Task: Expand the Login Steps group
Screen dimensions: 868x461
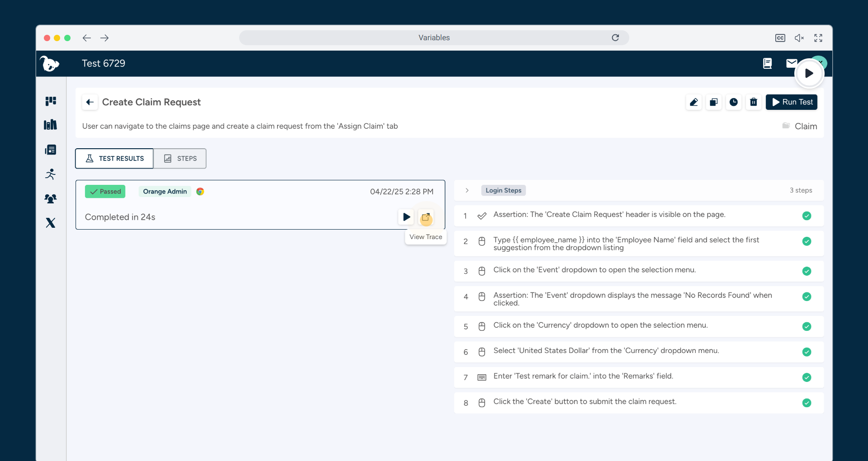Action: [467, 190]
